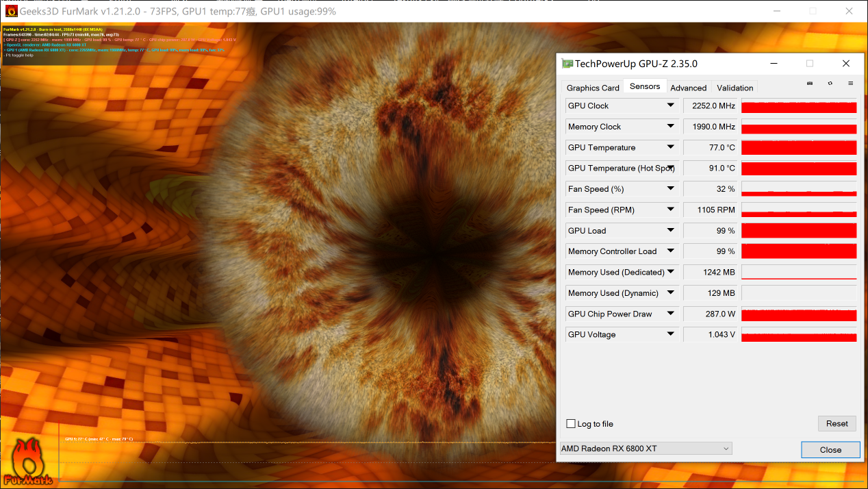The image size is (868, 489).
Task: Click the FurMark title bar flame icon
Action: coord(11,12)
